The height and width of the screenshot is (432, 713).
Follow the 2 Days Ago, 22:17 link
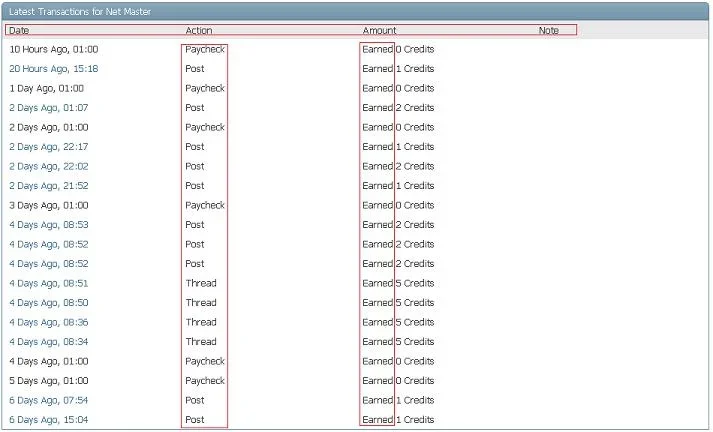coord(49,147)
